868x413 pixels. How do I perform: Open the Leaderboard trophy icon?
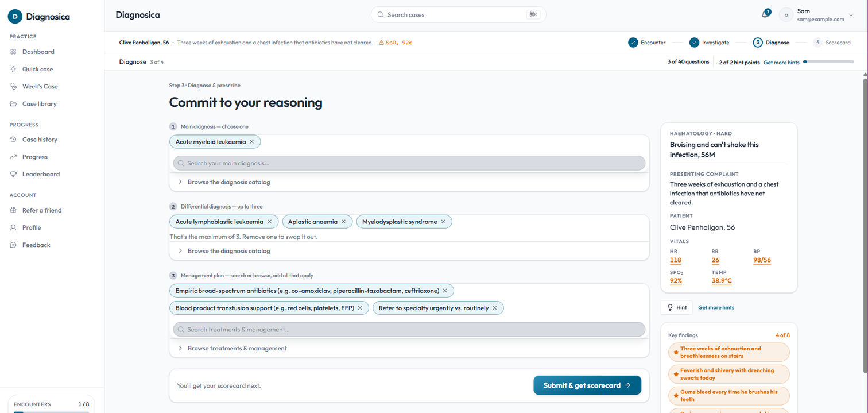13,174
